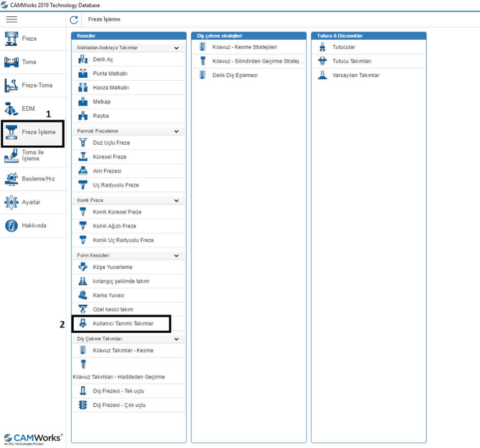
Task: Click the Kama Yuvası icon
Action: tap(83, 295)
